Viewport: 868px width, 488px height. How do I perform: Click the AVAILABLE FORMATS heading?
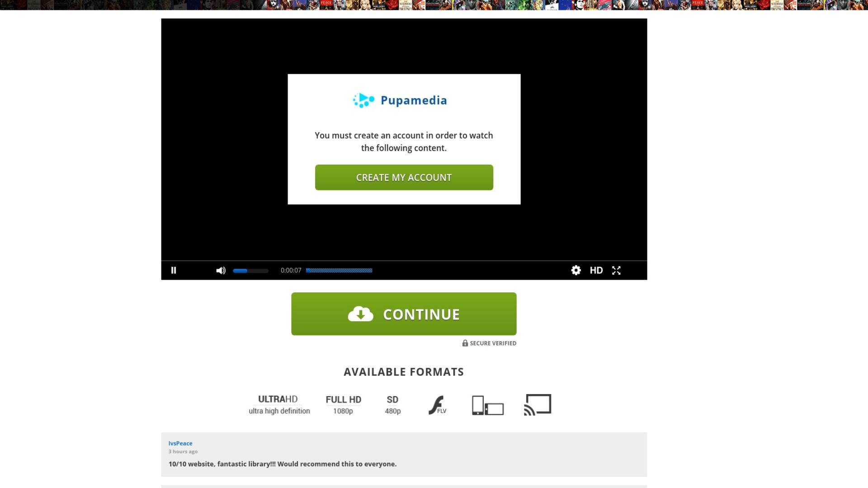pyautogui.click(x=404, y=372)
